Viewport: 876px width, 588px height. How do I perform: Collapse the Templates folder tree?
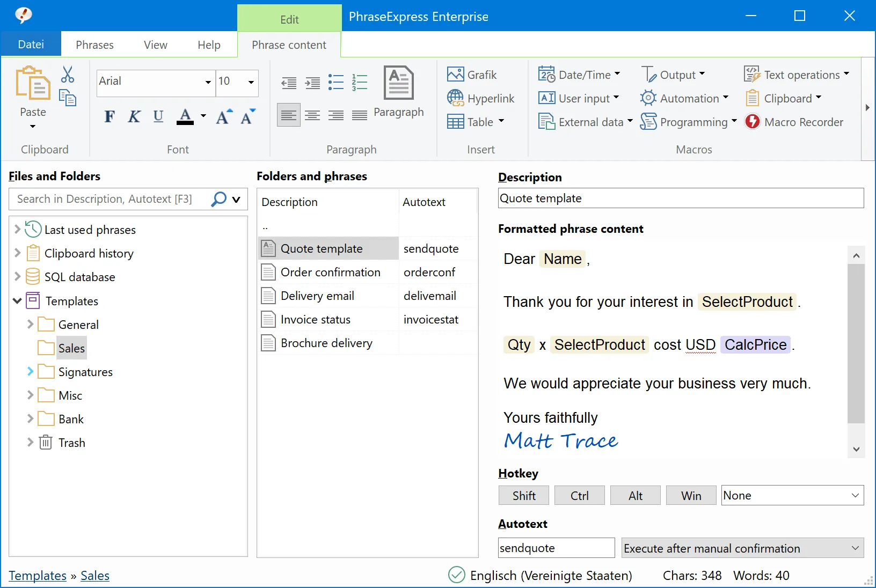17,300
